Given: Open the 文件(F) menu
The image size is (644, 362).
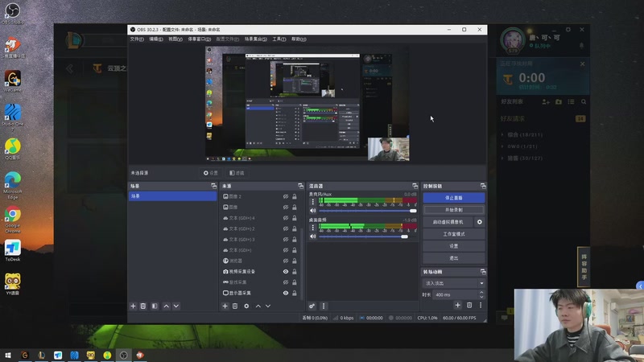Looking at the screenshot, I should click(x=137, y=39).
